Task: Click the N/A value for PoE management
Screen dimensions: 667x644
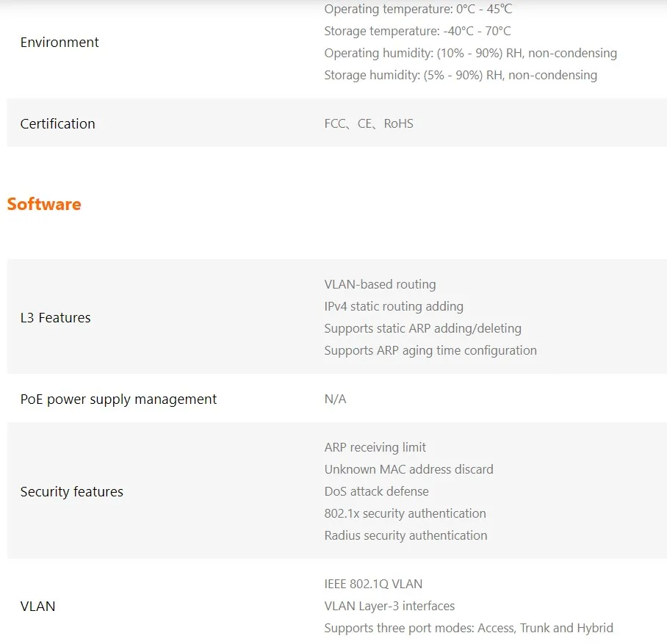Action: (x=335, y=399)
